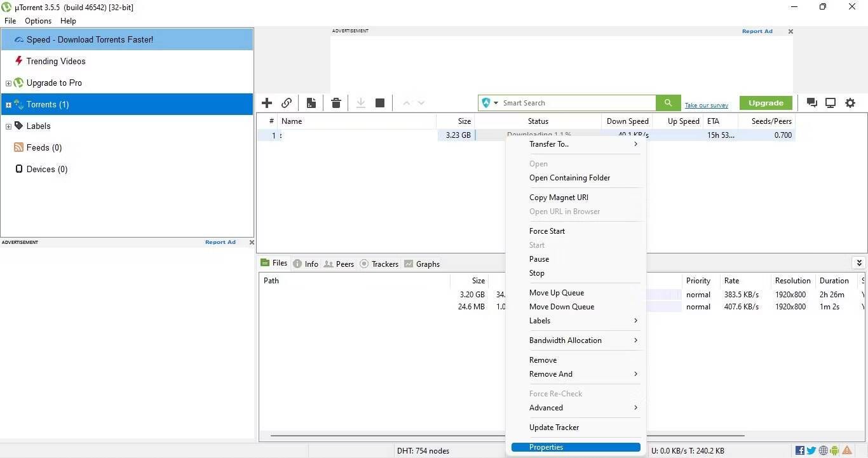Click the Create New Torrent icon

point(311,103)
